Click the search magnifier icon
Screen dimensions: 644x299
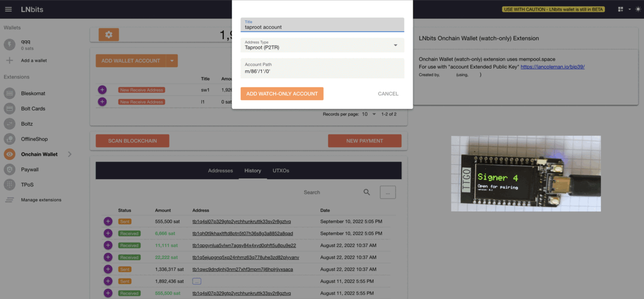coord(367,192)
